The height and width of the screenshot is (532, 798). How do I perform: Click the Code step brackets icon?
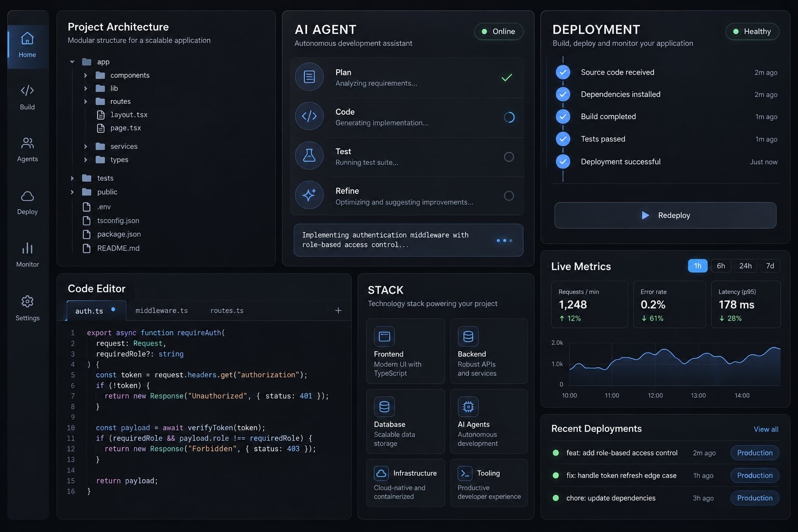(x=309, y=116)
